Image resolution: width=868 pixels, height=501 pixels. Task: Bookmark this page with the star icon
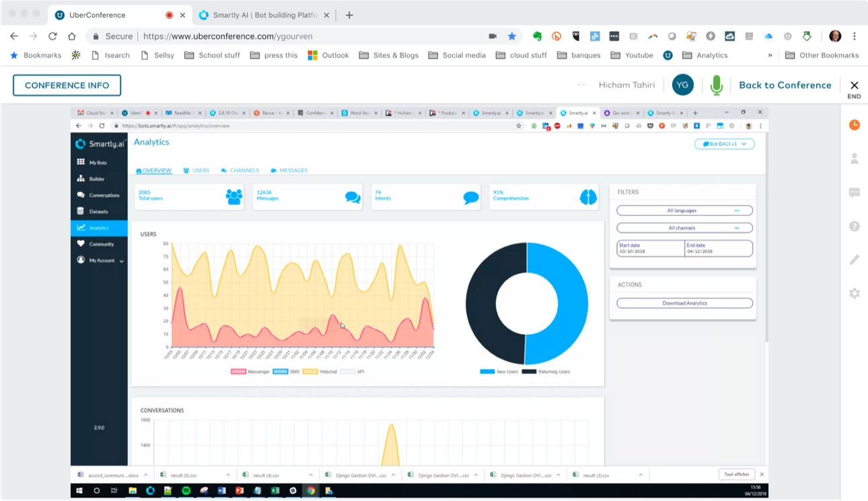pos(511,36)
